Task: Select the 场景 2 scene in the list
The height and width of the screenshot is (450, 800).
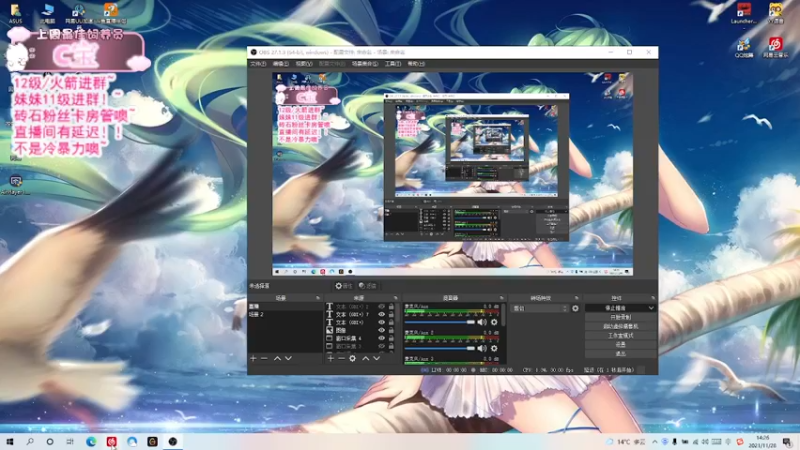Action: tap(285, 315)
